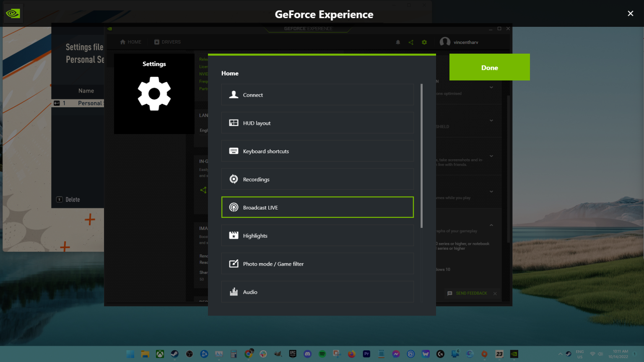Expand the 'optimised' section chevron
The width and height of the screenshot is (644, 362).
pyautogui.click(x=491, y=88)
